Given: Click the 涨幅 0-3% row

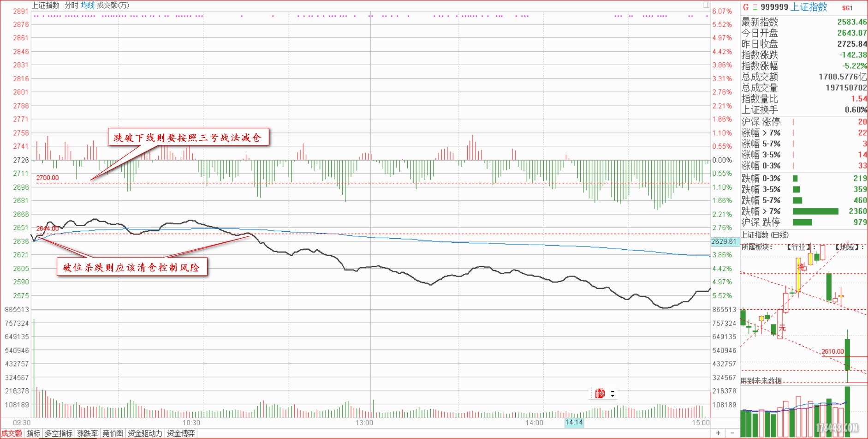Looking at the screenshot, I should pyautogui.click(x=804, y=166).
